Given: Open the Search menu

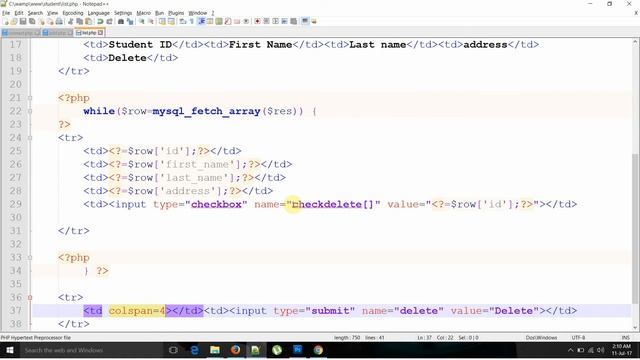Looking at the screenshot, I should point(35,13).
